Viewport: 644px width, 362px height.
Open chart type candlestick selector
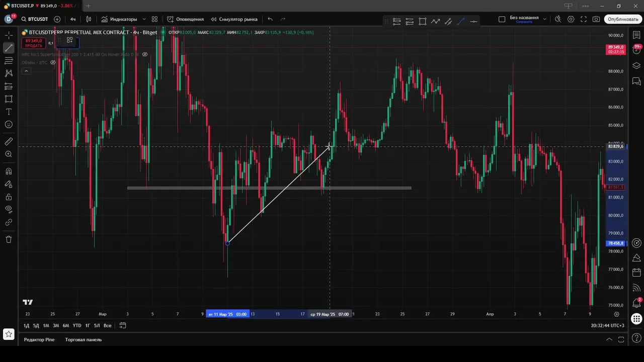89,19
